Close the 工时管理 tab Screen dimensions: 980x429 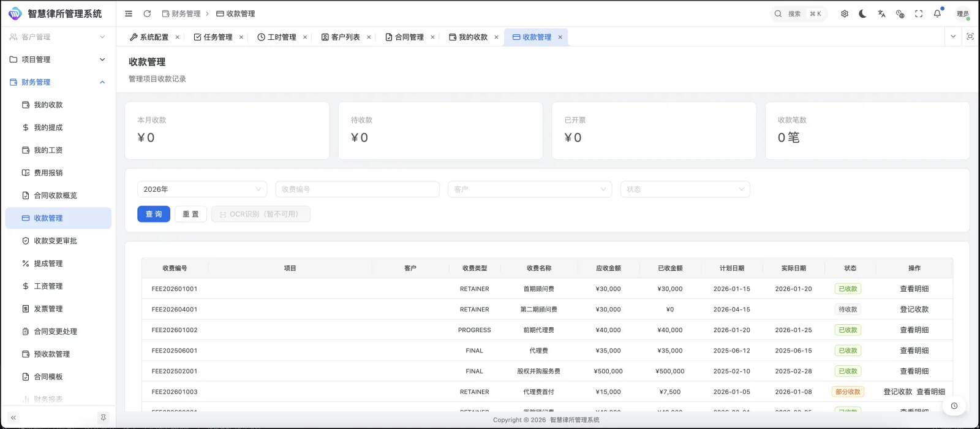pyautogui.click(x=305, y=37)
